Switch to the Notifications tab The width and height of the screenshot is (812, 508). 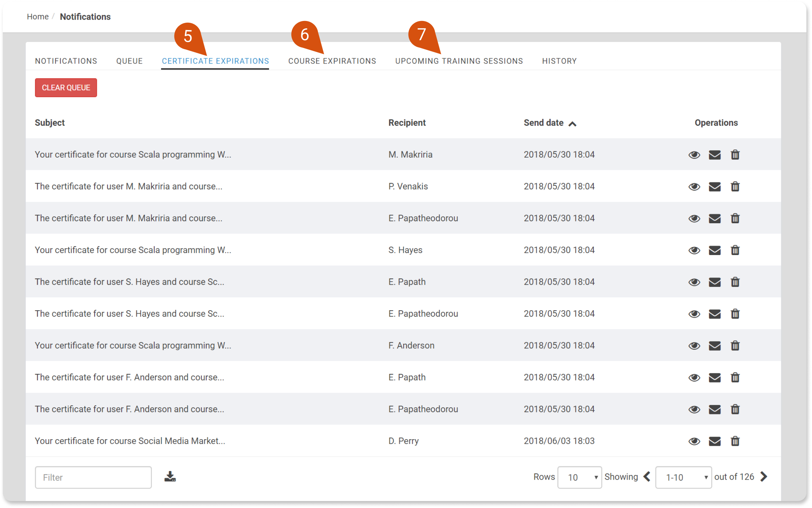pos(66,61)
